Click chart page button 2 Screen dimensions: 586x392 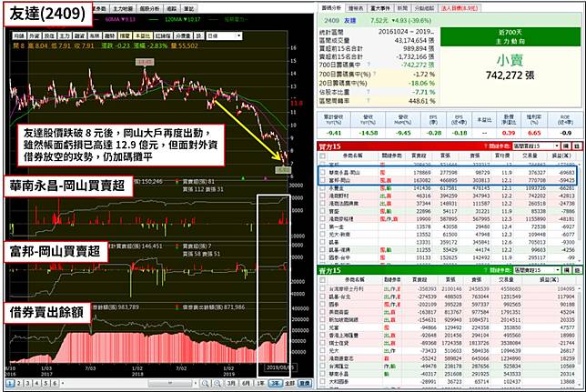click(18, 383)
